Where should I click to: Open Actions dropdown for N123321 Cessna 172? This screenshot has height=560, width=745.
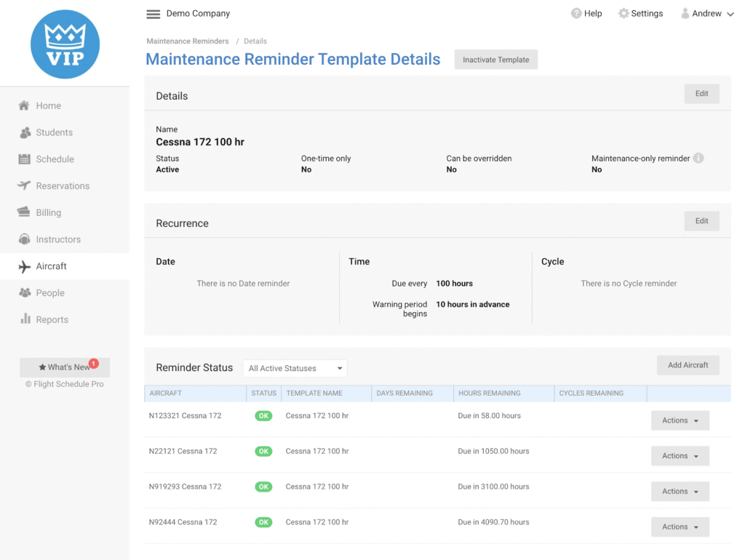[x=680, y=420]
